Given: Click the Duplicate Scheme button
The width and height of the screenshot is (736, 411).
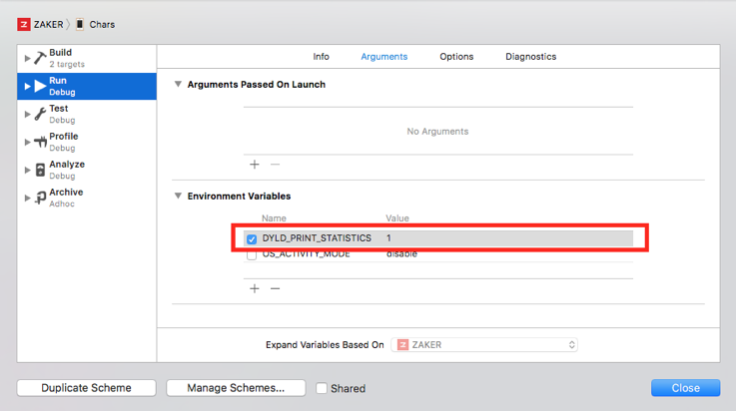Looking at the screenshot, I should coord(86,388).
